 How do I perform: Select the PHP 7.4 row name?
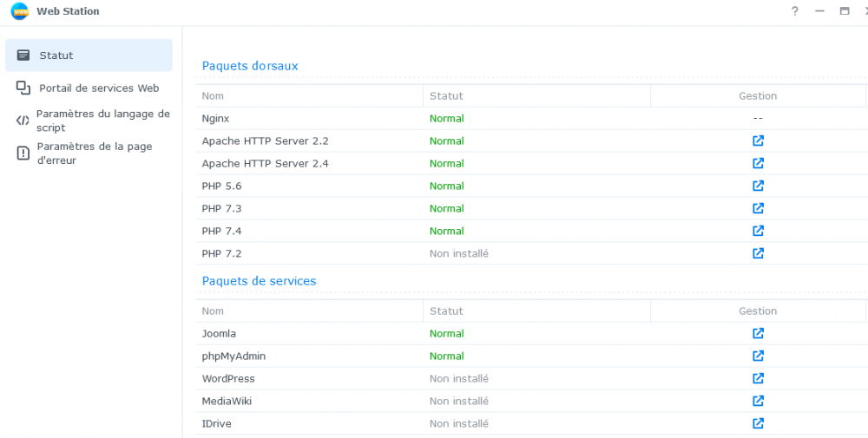click(222, 232)
